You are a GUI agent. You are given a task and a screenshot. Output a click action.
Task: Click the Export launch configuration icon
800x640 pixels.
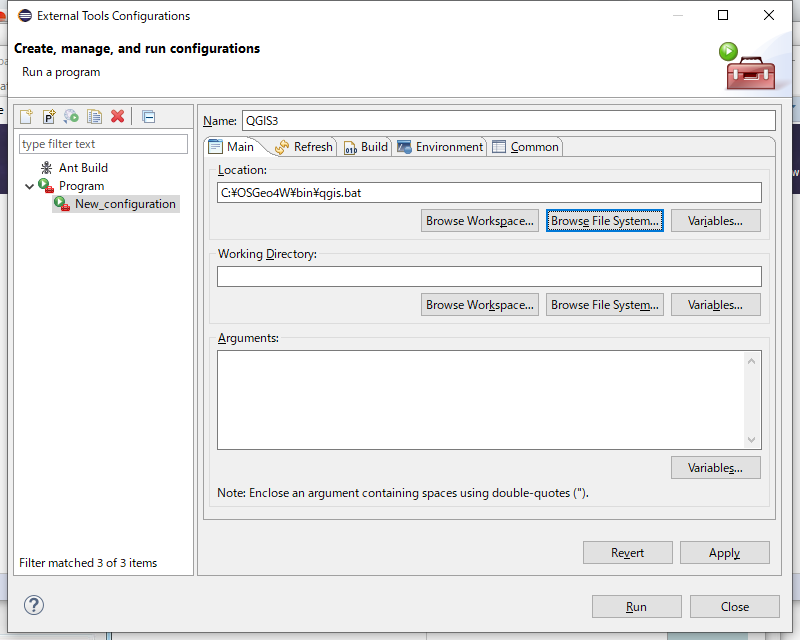pyautogui.click(x=71, y=117)
